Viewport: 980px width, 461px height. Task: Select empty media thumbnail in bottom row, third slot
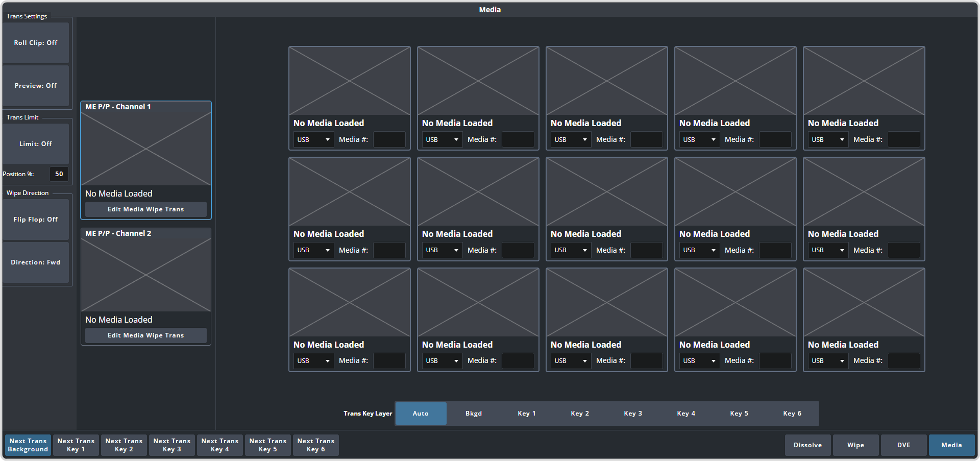(607, 303)
